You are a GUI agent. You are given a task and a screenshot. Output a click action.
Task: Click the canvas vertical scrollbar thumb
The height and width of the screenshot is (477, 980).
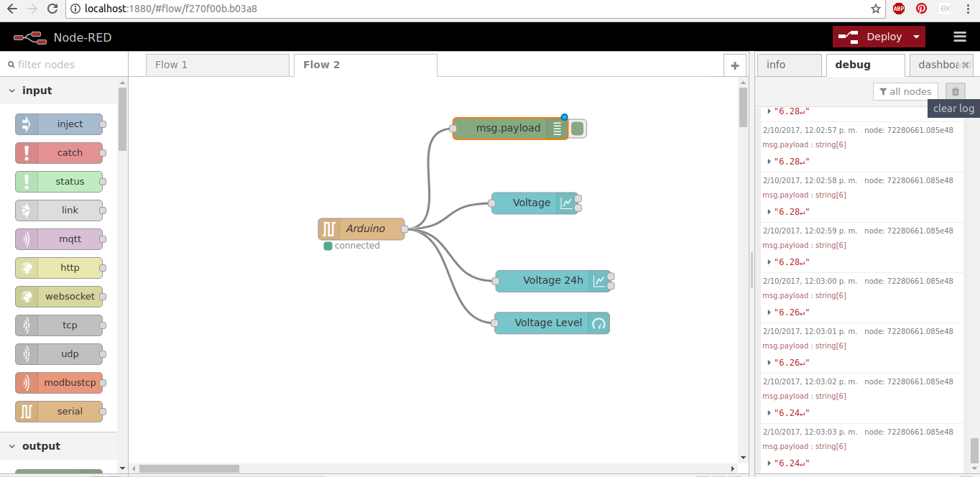743,108
